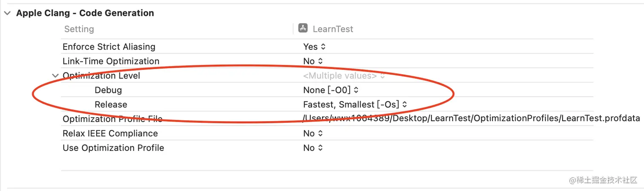Viewport: 644px width, 191px height.
Task: Select the Optimization Profile File setting name
Action: (112, 119)
